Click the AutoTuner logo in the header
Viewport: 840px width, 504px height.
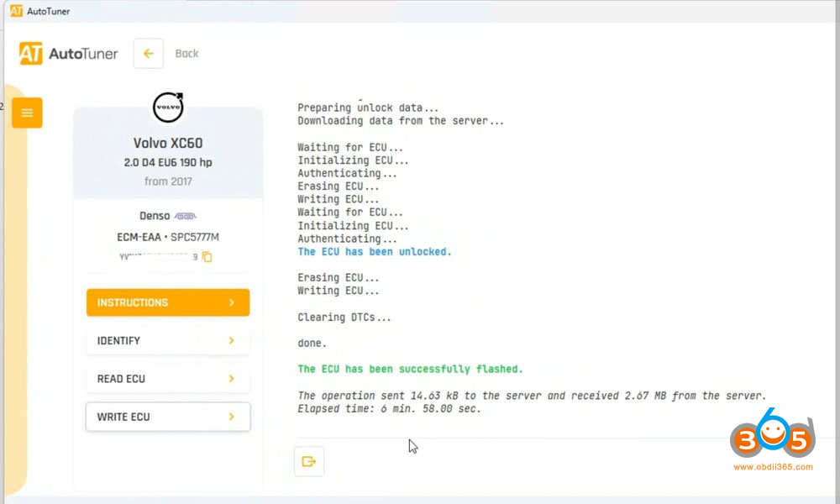tap(69, 54)
